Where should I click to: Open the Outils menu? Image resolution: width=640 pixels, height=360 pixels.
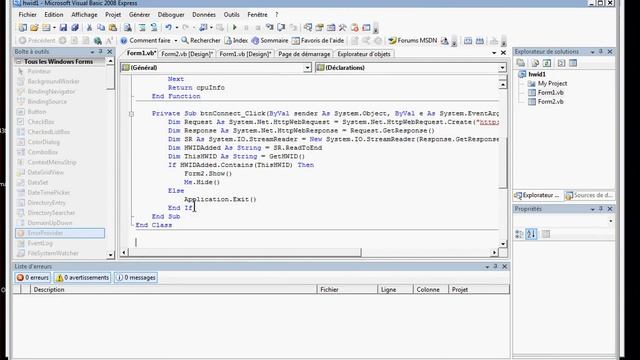point(231,15)
